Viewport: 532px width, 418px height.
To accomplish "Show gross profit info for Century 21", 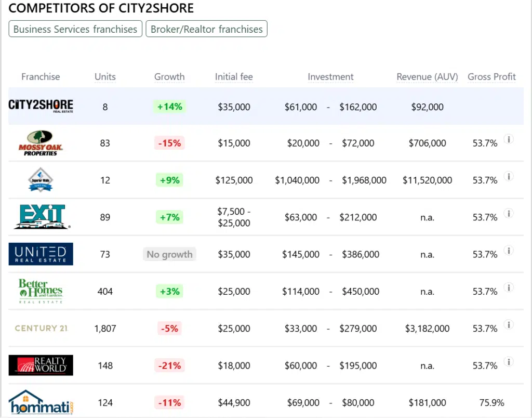I will 509,325.
